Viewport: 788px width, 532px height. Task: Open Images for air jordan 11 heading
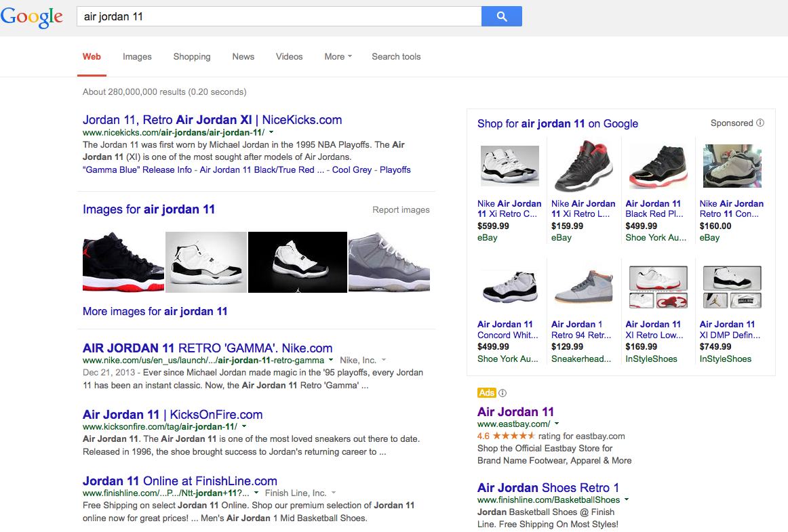tap(149, 209)
